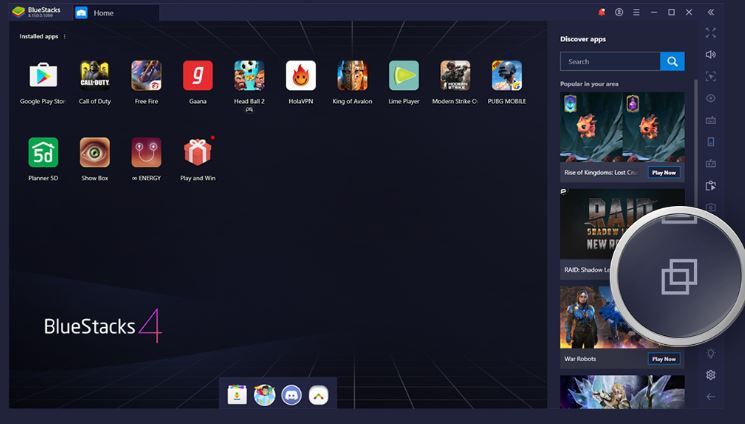Click the eye icon in the side toolbar
This screenshot has width=745, height=424.
(x=711, y=98)
